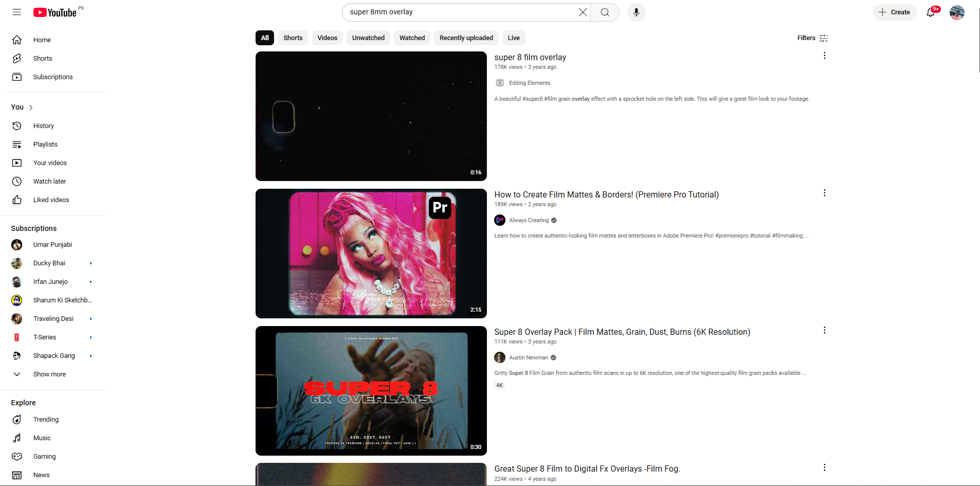Screen dimensions: 980x486
Task: Open the Shorts section in the sidebar
Action: pos(43,58)
